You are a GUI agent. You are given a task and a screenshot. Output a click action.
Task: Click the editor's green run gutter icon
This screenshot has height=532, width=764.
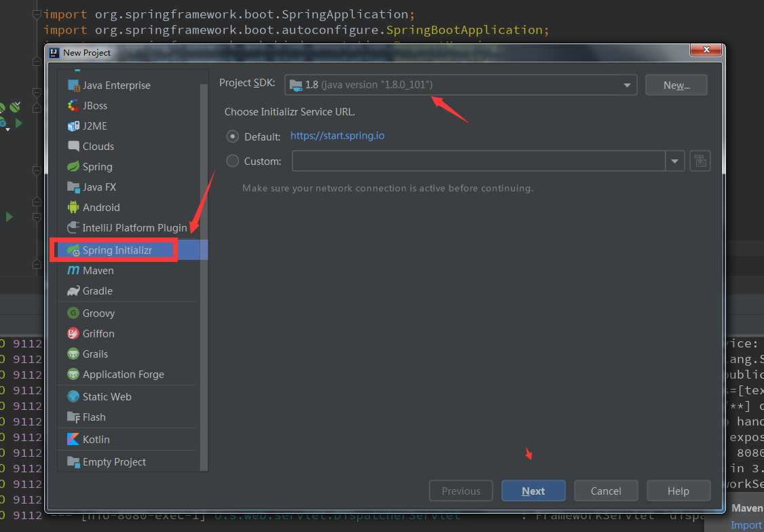(9, 216)
